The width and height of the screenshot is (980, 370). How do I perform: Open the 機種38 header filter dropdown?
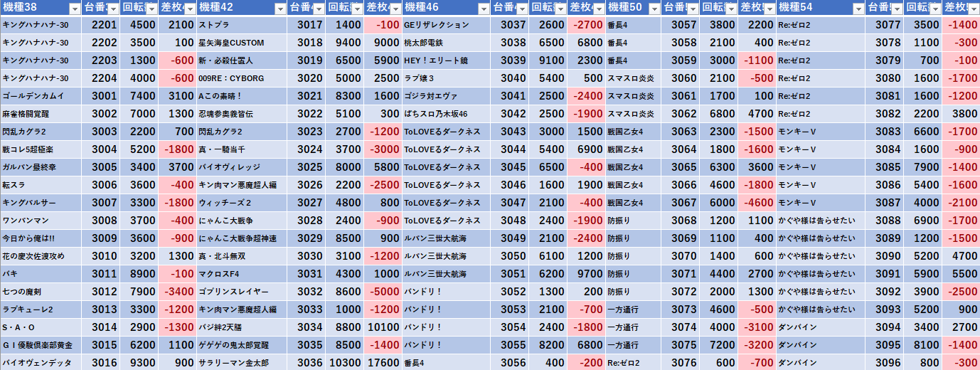(75, 9)
